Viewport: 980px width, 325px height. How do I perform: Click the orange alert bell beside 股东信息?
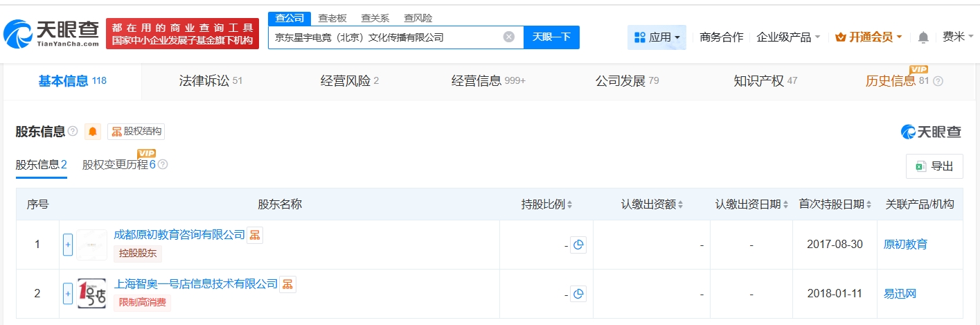tap(92, 132)
